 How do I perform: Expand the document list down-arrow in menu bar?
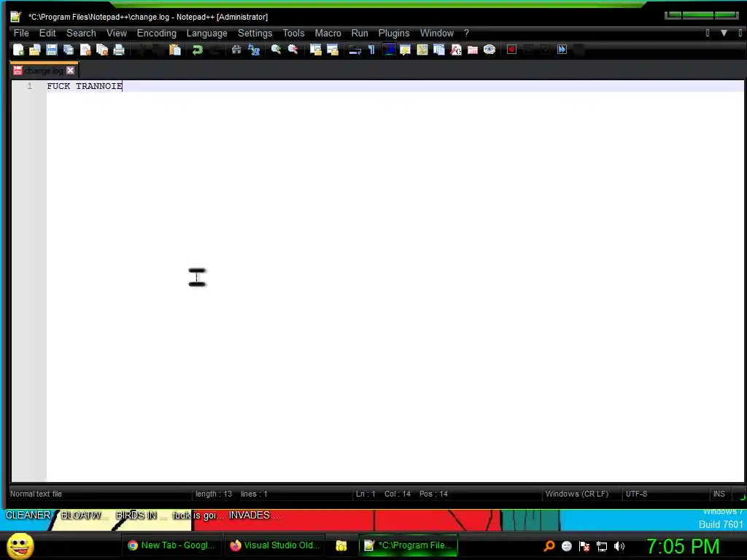(724, 33)
